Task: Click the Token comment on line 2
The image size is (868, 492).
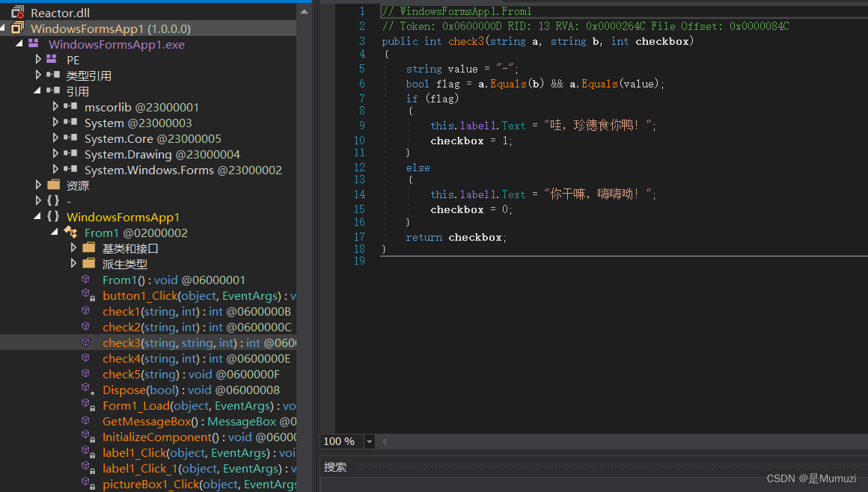Action: [586, 26]
